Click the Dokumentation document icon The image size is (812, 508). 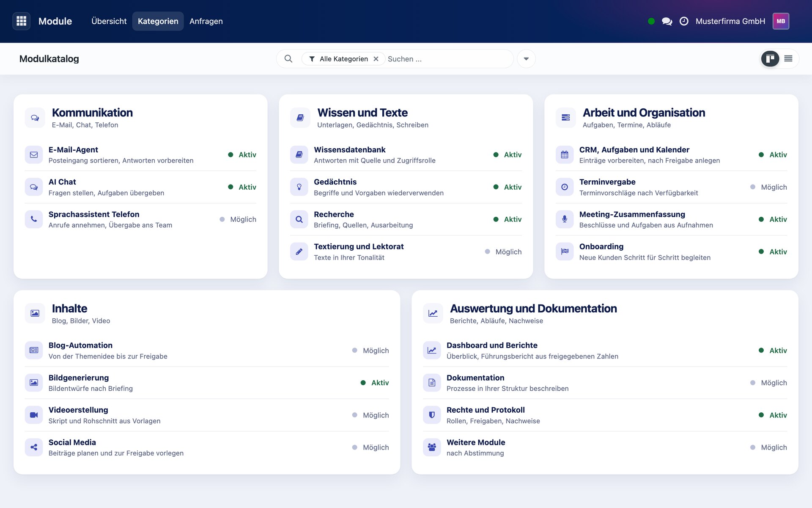point(432,383)
